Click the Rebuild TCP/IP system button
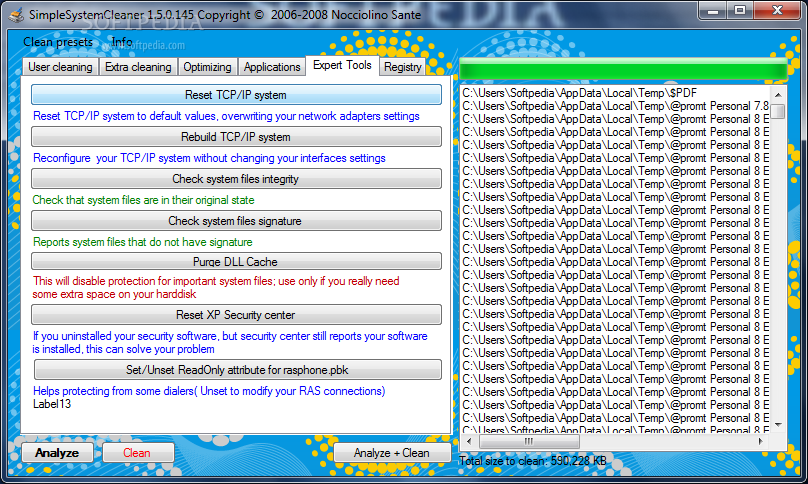808x484 pixels. point(236,137)
